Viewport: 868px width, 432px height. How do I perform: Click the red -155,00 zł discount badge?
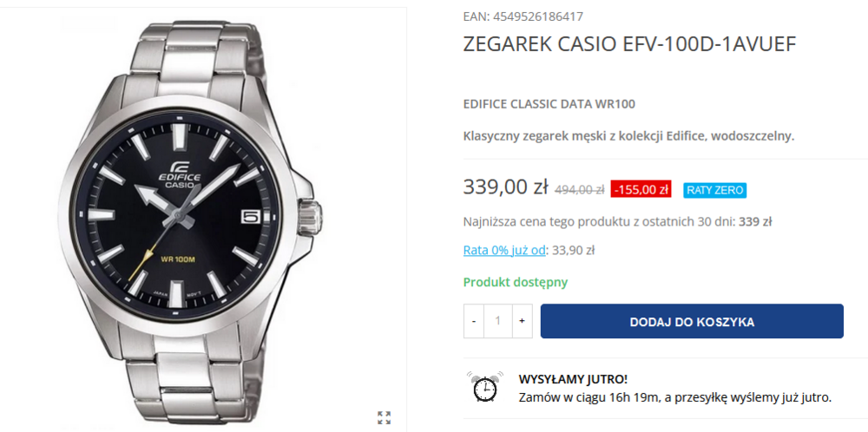point(641,190)
